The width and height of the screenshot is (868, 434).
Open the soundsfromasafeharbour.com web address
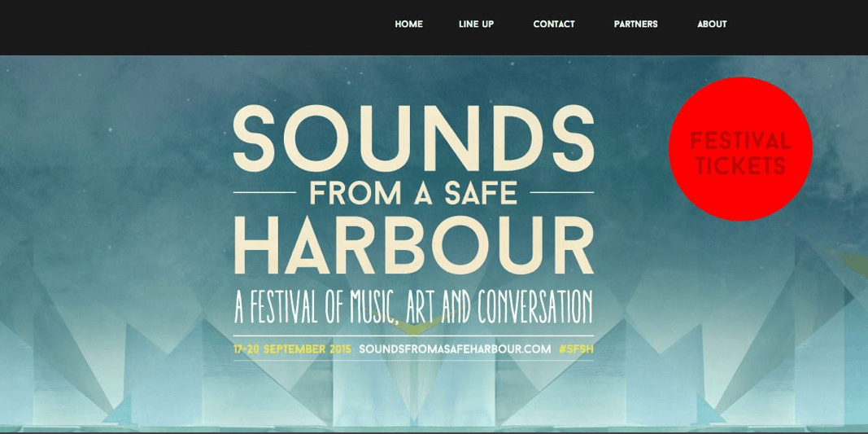(x=455, y=349)
